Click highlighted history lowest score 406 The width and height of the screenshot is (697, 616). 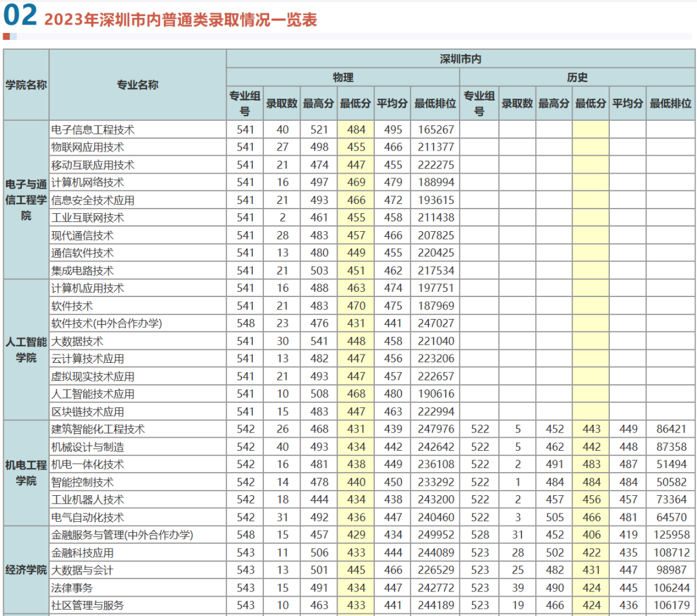point(591,535)
